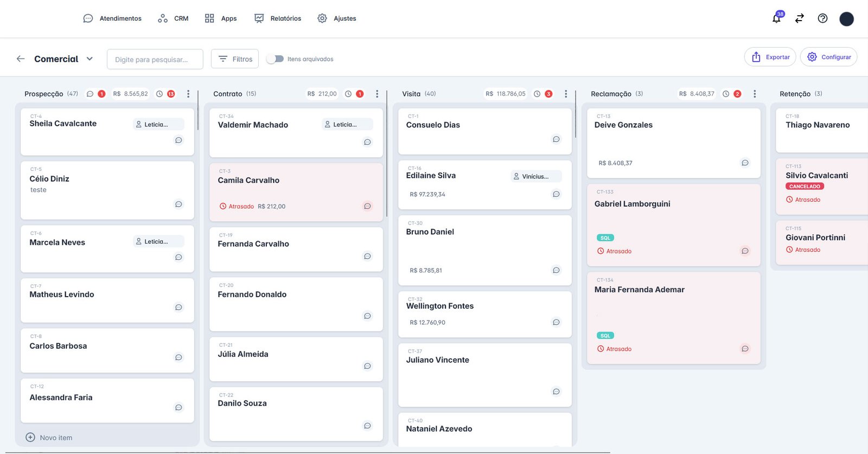Screen dimensions: 868x454
Task: Open chat on Deive Gonzales card
Action: (745, 163)
